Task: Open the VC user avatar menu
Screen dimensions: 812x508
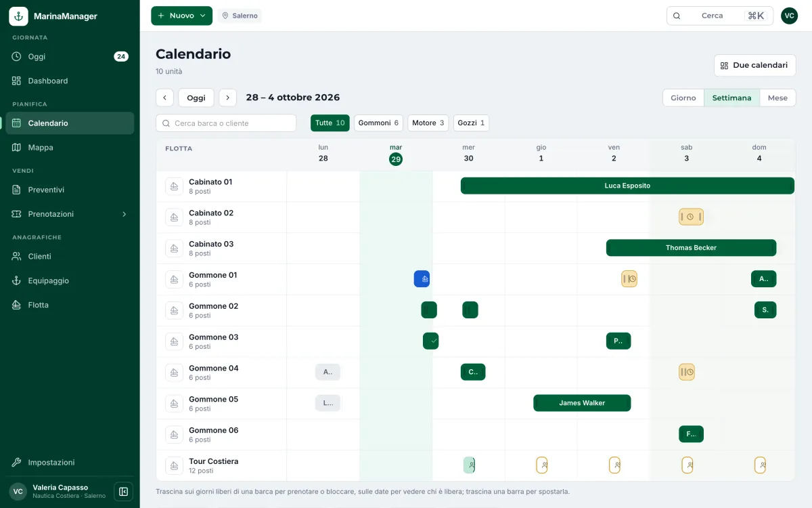Action: tap(789, 16)
